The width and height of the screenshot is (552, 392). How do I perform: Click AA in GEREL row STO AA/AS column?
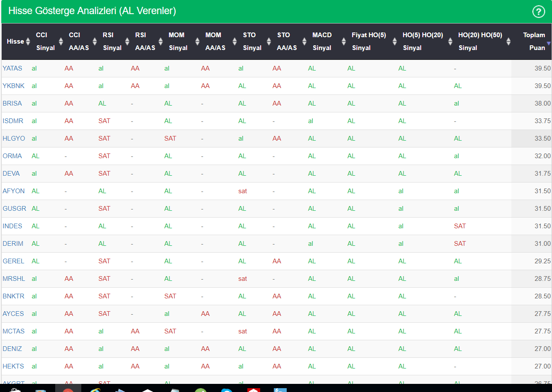tap(277, 261)
